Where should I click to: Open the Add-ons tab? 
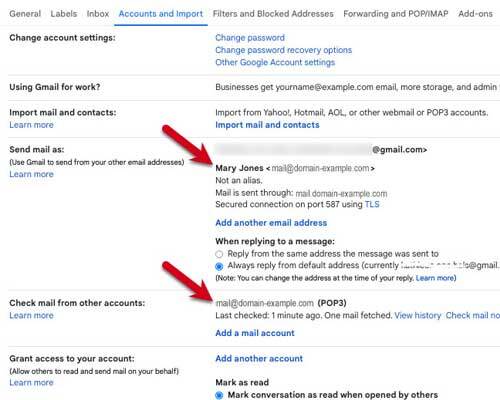click(475, 14)
